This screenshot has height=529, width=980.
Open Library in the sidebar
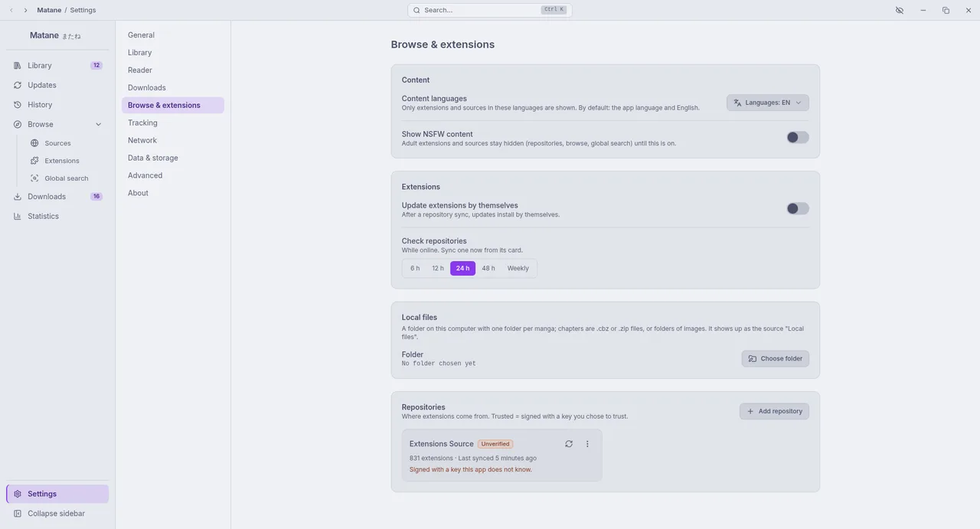click(57, 66)
